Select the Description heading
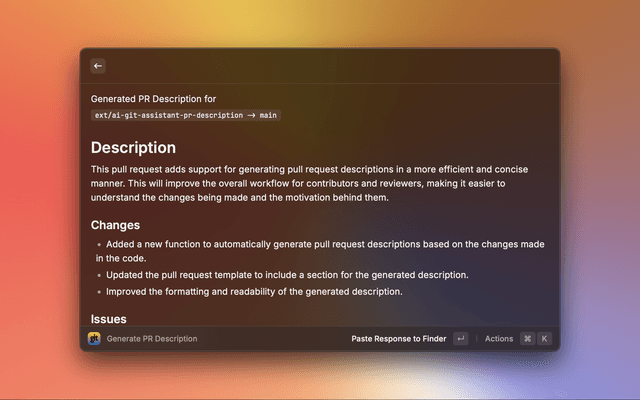This screenshot has height=400, width=640. click(x=133, y=148)
